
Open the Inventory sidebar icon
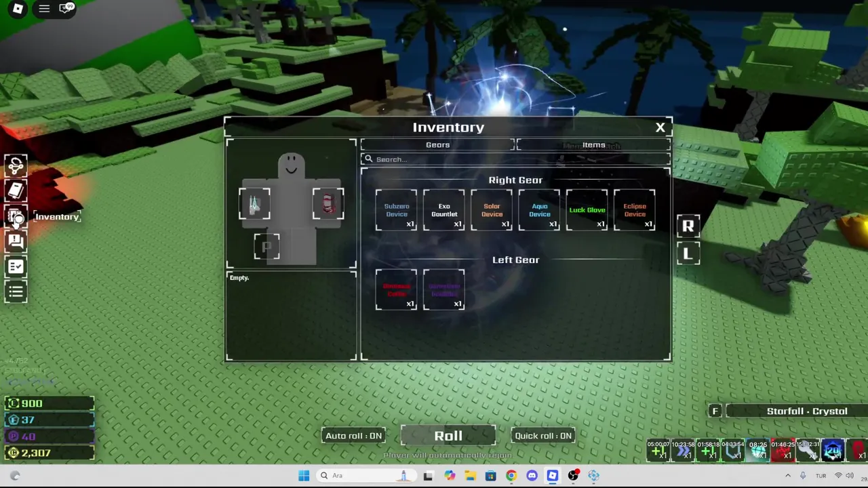click(x=16, y=216)
